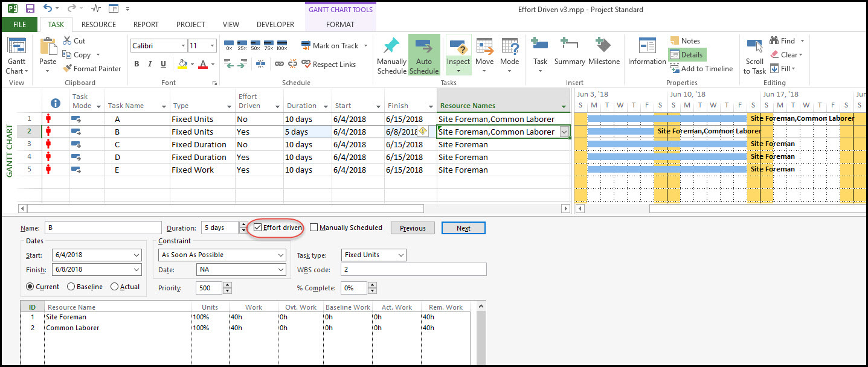
Task: Click the Next button
Action: (x=463, y=228)
